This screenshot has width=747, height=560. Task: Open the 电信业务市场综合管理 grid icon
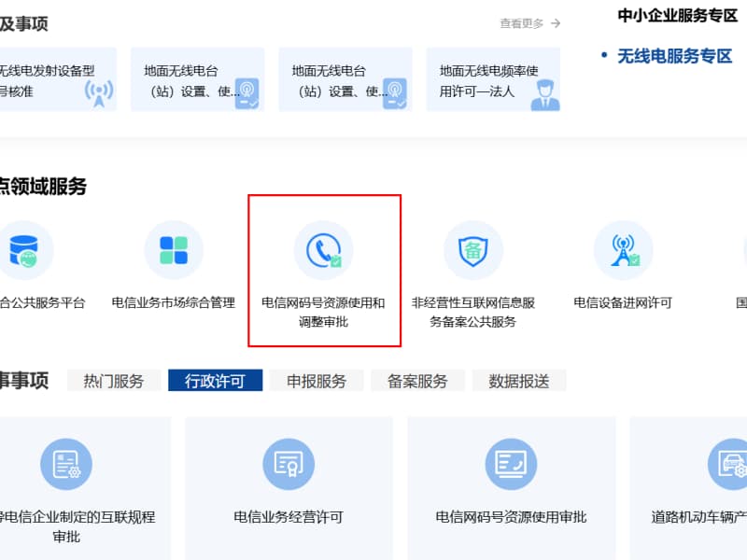(174, 250)
